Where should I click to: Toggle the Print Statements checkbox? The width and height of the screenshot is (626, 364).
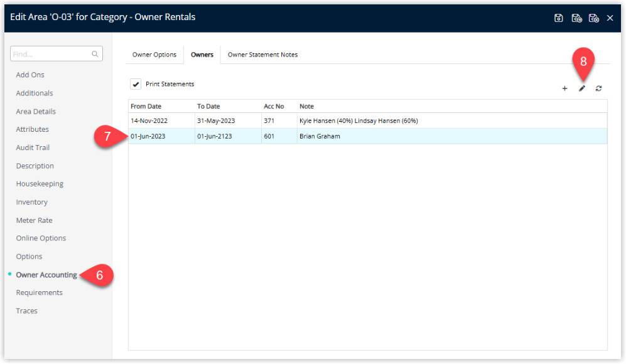click(136, 84)
